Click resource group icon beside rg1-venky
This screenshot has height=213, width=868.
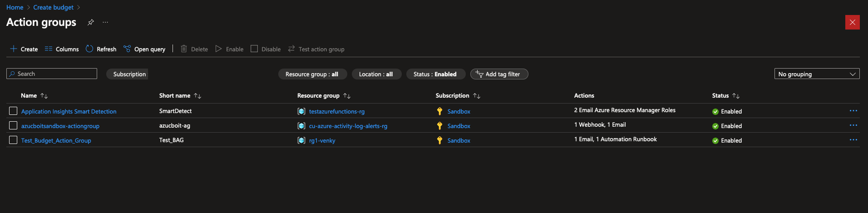(301, 140)
